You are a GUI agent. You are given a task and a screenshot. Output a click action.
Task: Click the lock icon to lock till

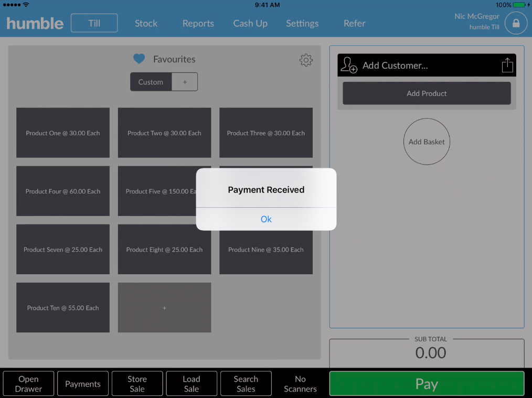(516, 23)
